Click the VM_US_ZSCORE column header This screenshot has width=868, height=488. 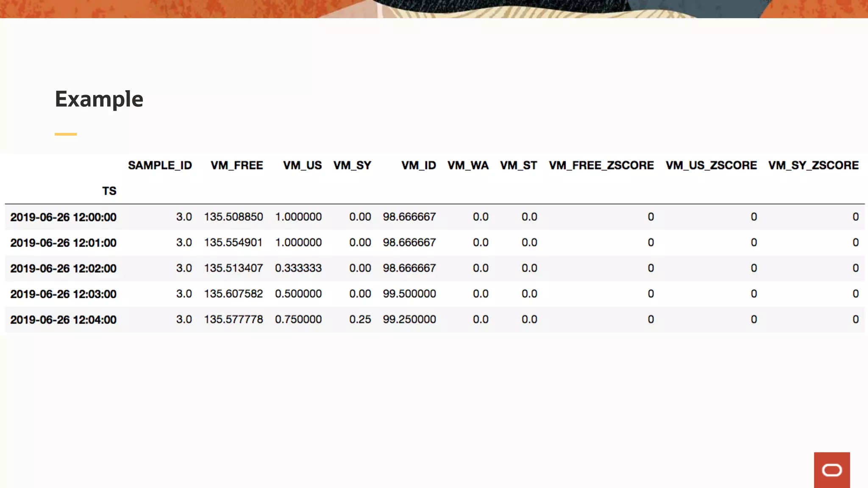tap(711, 165)
